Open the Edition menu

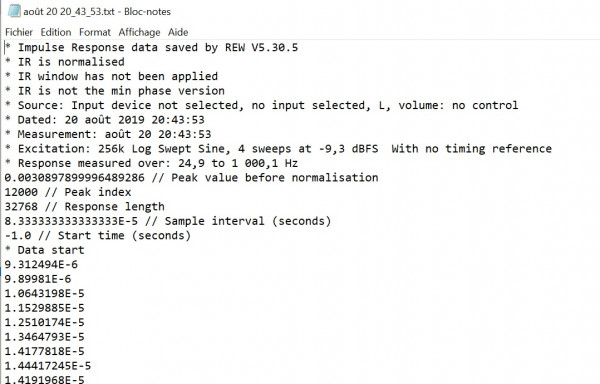(x=56, y=32)
